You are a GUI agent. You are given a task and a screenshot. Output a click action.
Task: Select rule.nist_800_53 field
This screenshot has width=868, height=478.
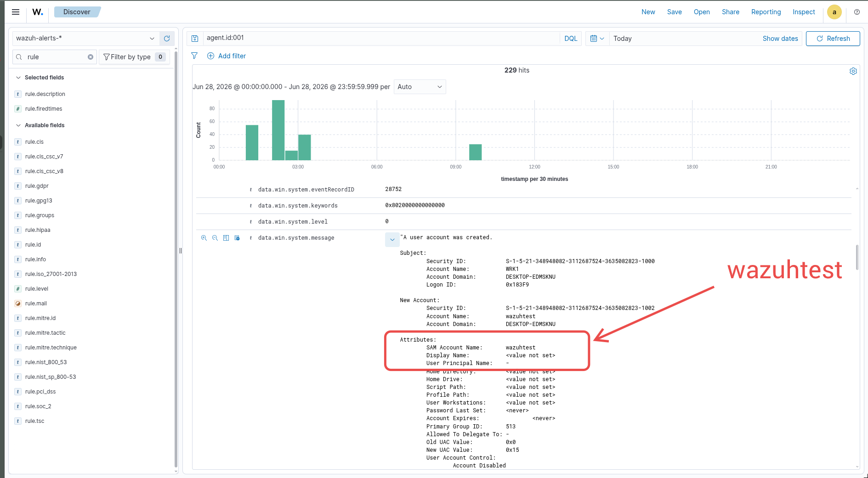(46, 362)
